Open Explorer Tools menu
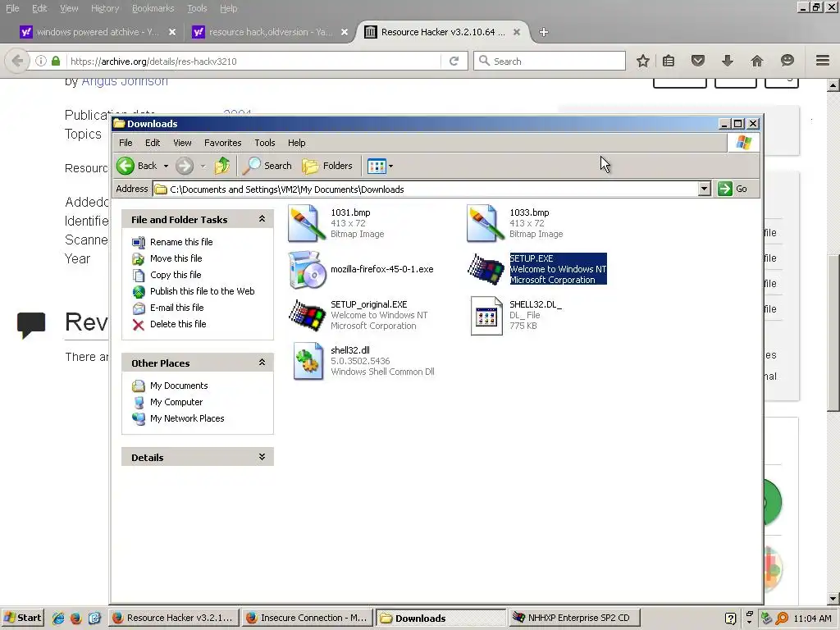Screen dimensions: 840x630 tap(265, 143)
